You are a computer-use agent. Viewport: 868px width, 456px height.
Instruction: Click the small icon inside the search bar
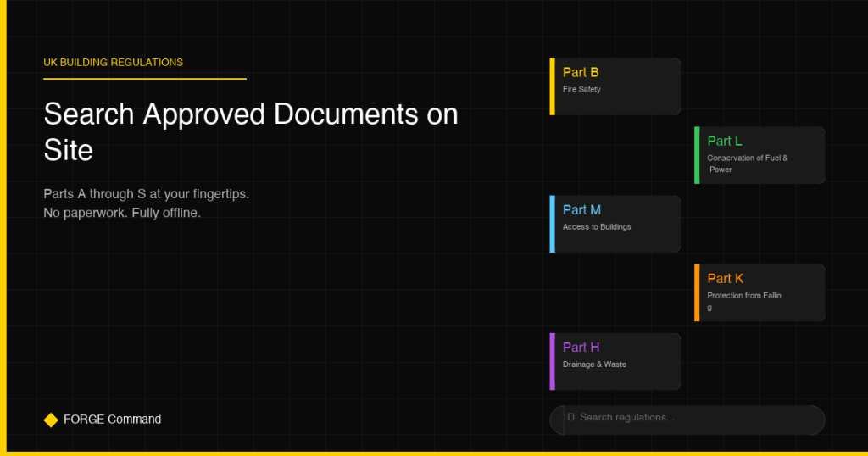pyautogui.click(x=570, y=417)
